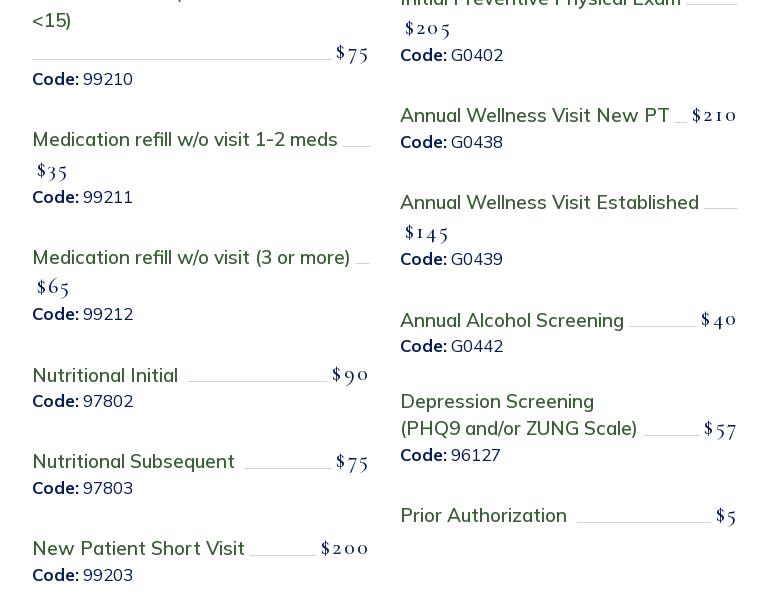
Task: Click the "Annual Wellness Visit Established" title
Action: [549, 203]
